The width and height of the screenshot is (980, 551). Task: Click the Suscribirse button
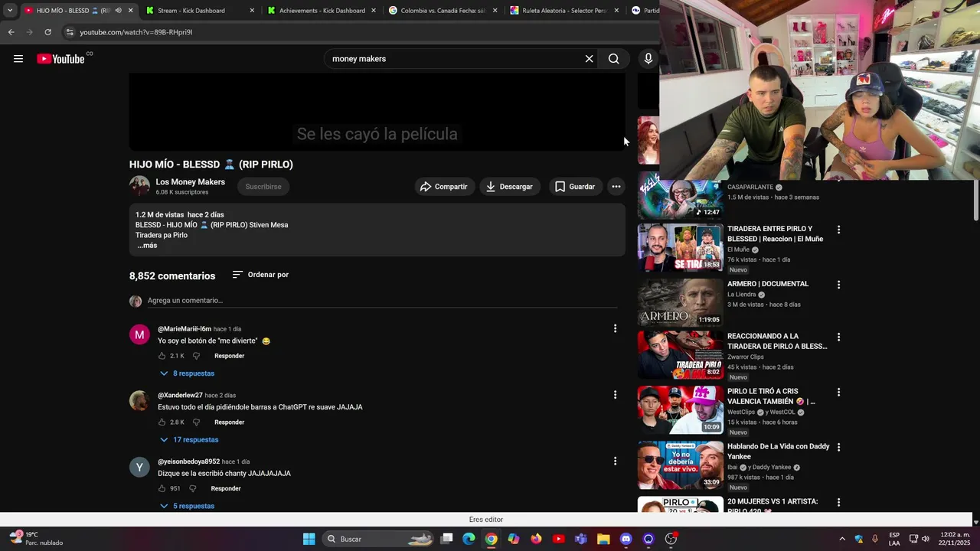coord(263,187)
